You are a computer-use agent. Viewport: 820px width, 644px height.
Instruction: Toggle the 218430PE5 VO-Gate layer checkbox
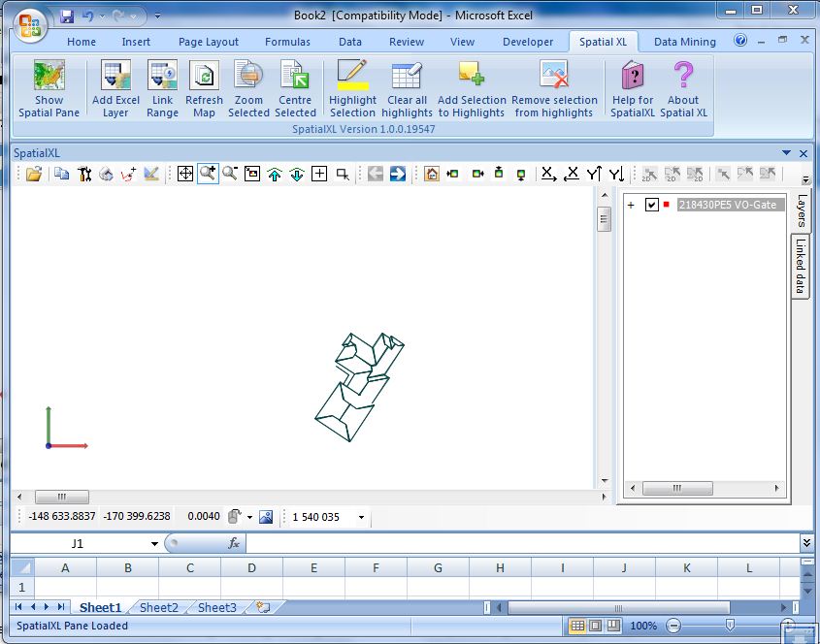point(652,205)
